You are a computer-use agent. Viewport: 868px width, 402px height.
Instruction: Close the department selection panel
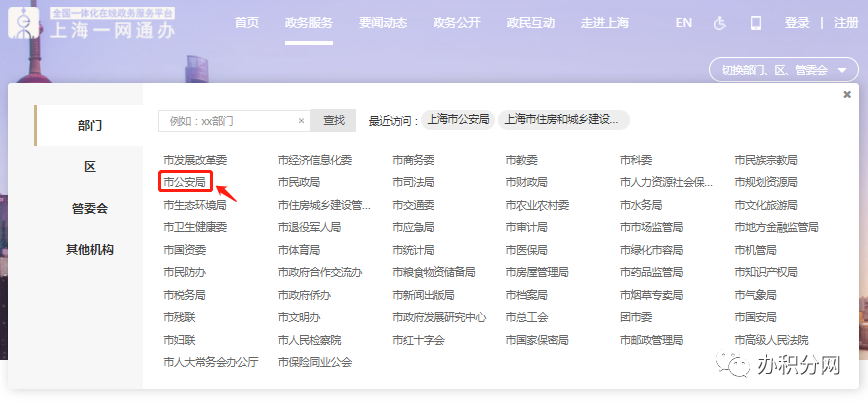[x=847, y=94]
